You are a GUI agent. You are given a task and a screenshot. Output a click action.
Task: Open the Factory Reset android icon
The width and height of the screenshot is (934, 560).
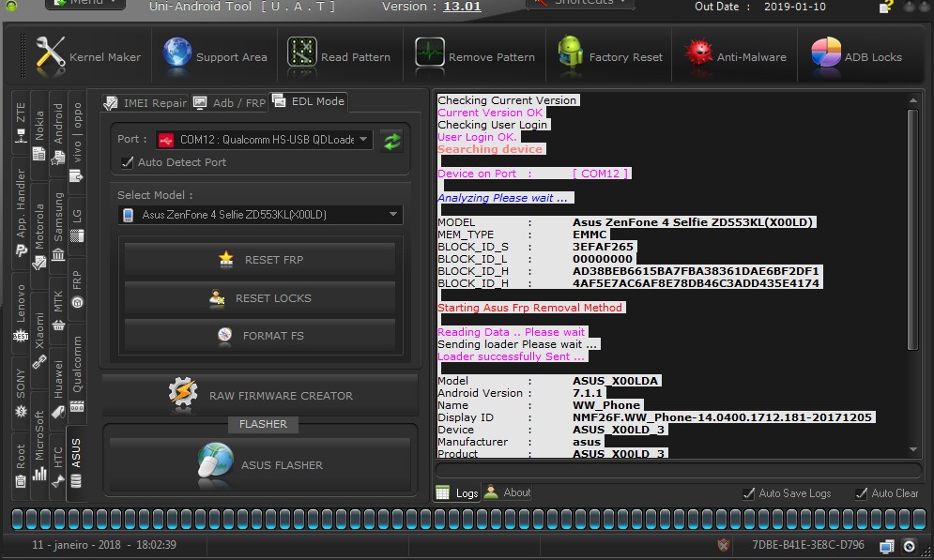click(x=570, y=53)
